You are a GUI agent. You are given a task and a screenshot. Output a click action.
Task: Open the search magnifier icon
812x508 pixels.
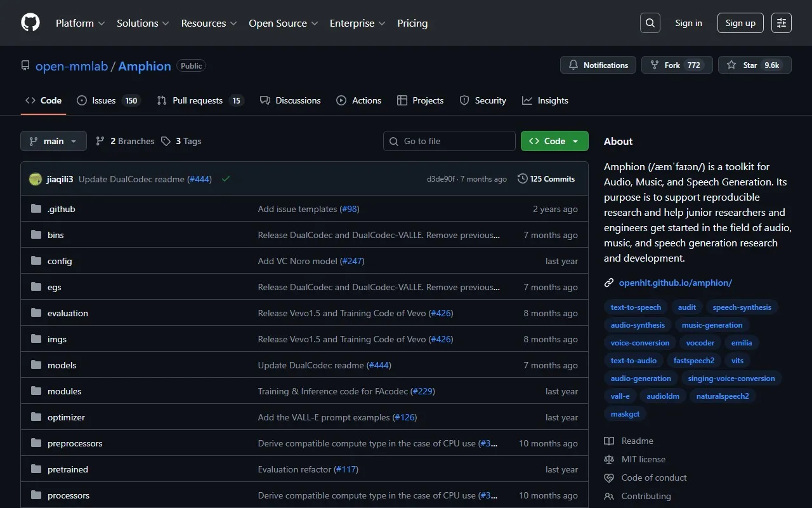click(x=650, y=23)
